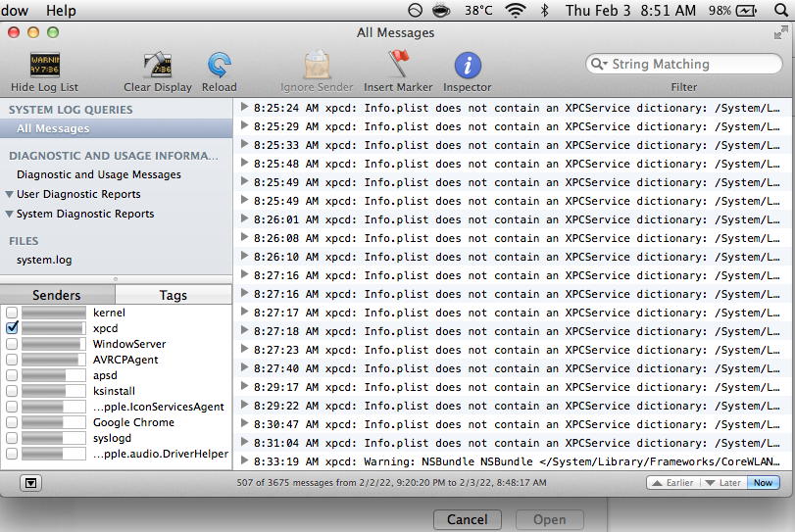
Task: Click the 38°C temperature readout in menu bar
Action: pyautogui.click(x=478, y=10)
